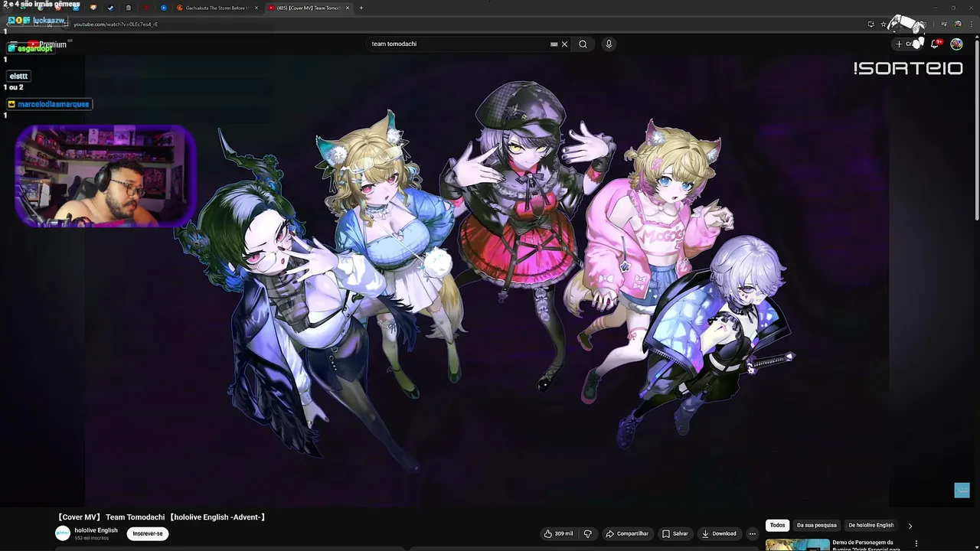This screenshot has height=551, width=980.
Task: Clear the search text with X
Action: (564, 44)
